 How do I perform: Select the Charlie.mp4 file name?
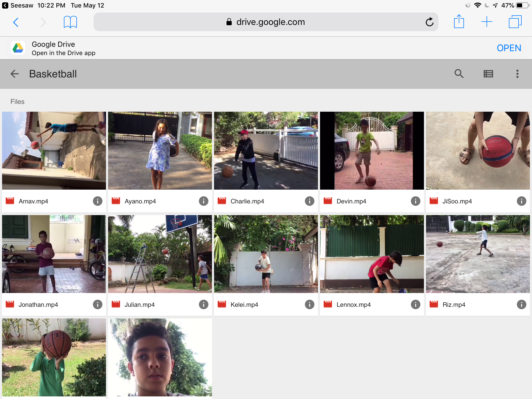(x=247, y=201)
